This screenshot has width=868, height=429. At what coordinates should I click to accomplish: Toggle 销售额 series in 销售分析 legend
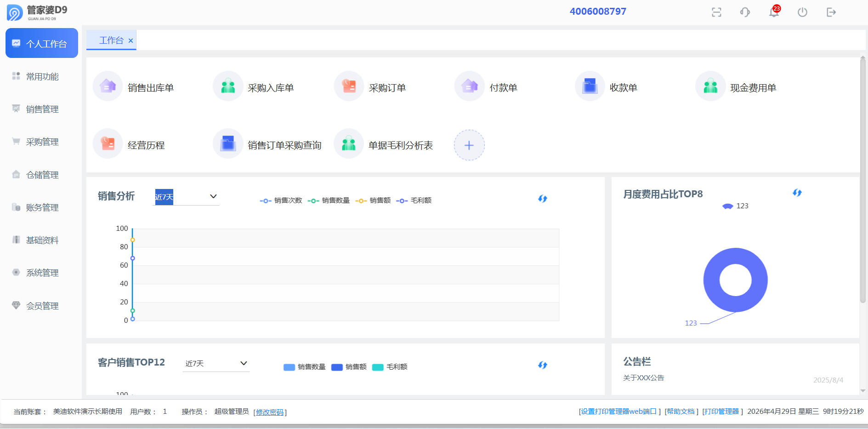tap(373, 200)
